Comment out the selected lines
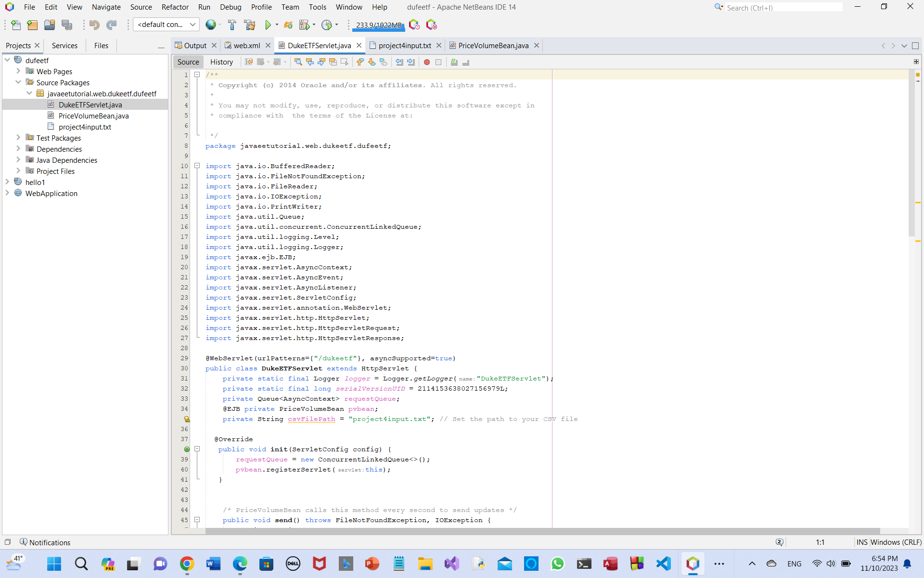This screenshot has width=924, height=578. (454, 62)
